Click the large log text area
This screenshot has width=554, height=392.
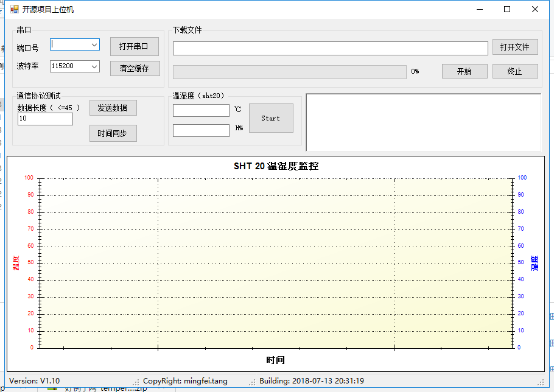[x=423, y=122]
